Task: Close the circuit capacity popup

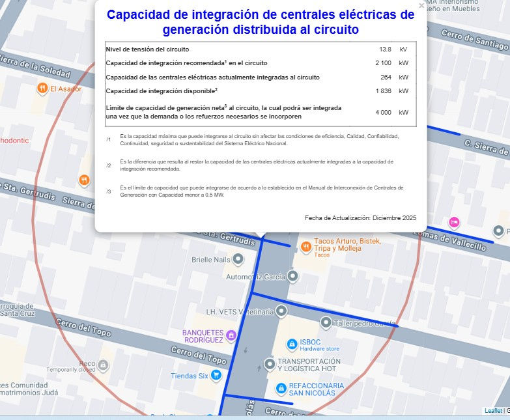Action: pyautogui.click(x=421, y=5)
